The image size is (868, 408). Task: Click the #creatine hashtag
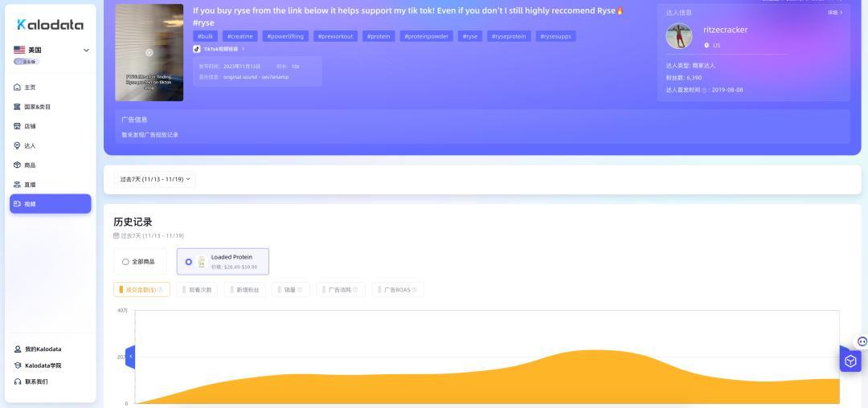240,36
